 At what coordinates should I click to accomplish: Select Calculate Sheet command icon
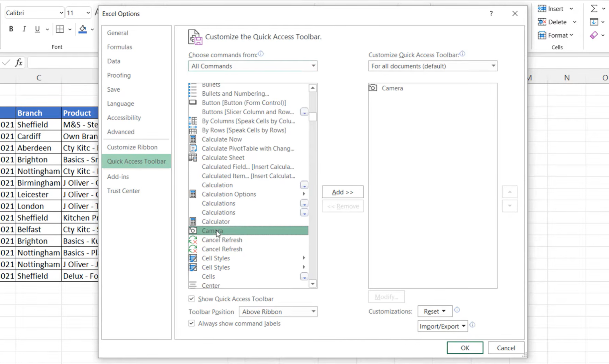point(193,157)
